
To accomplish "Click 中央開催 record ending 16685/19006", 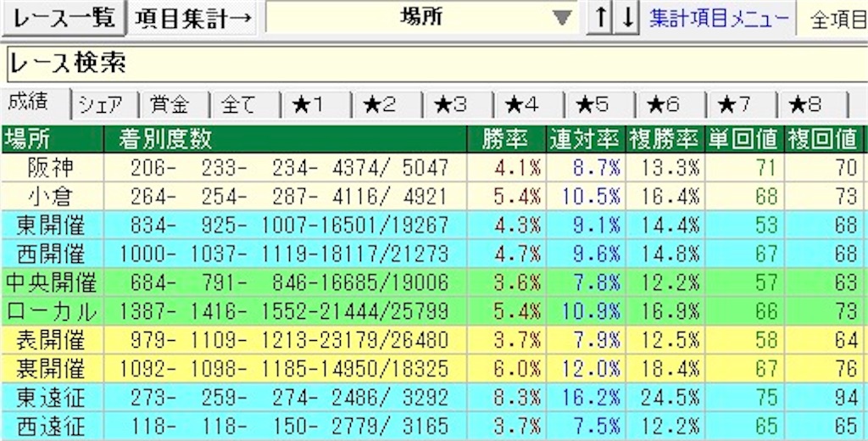I will tap(290, 283).
